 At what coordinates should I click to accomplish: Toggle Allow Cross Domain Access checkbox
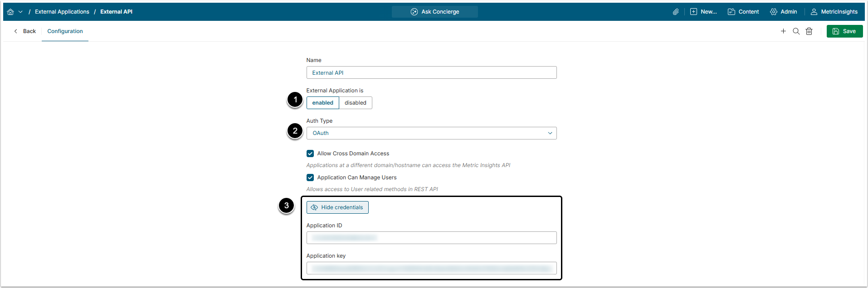click(310, 154)
